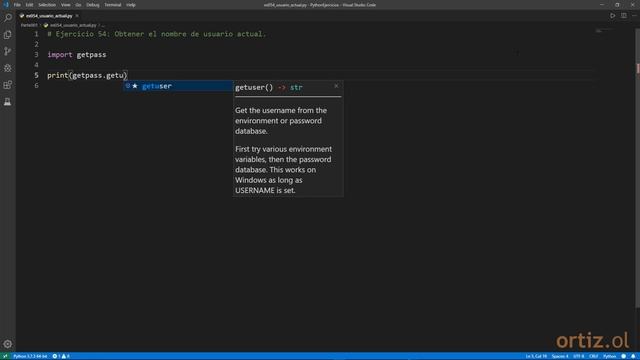Open the Go menu
This screenshot has width=640, height=360.
coord(78,5)
